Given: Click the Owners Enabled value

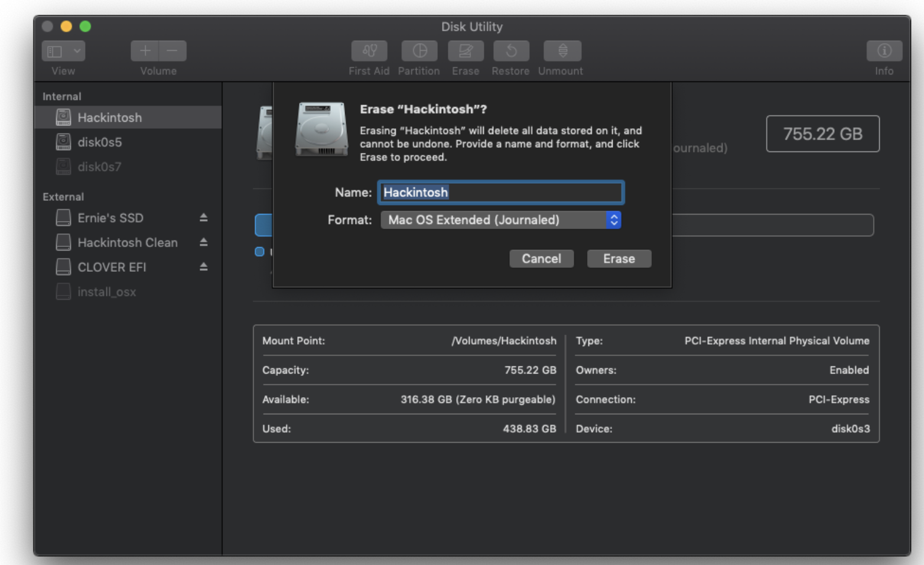Looking at the screenshot, I should click(849, 370).
